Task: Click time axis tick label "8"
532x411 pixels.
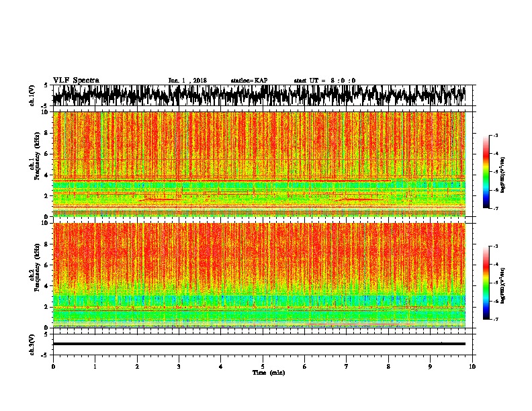Action: (x=388, y=367)
